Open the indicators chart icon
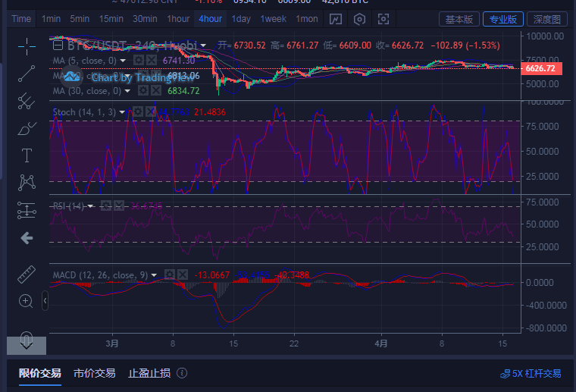The height and width of the screenshot is (392, 576). click(336, 19)
